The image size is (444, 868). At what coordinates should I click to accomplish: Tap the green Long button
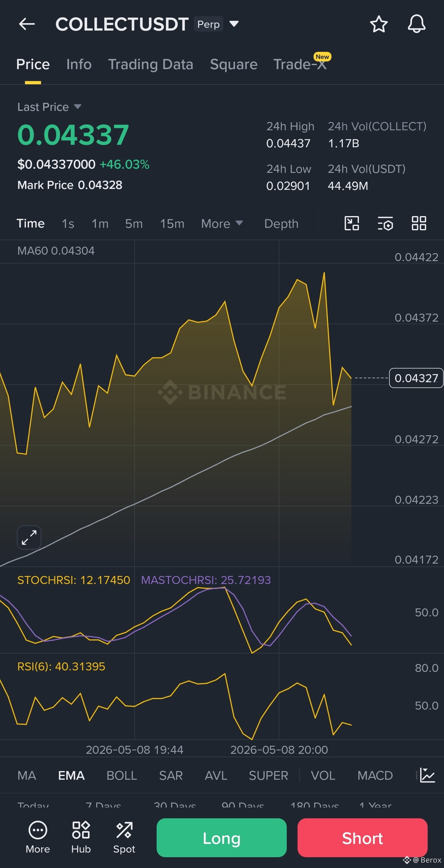click(x=221, y=838)
